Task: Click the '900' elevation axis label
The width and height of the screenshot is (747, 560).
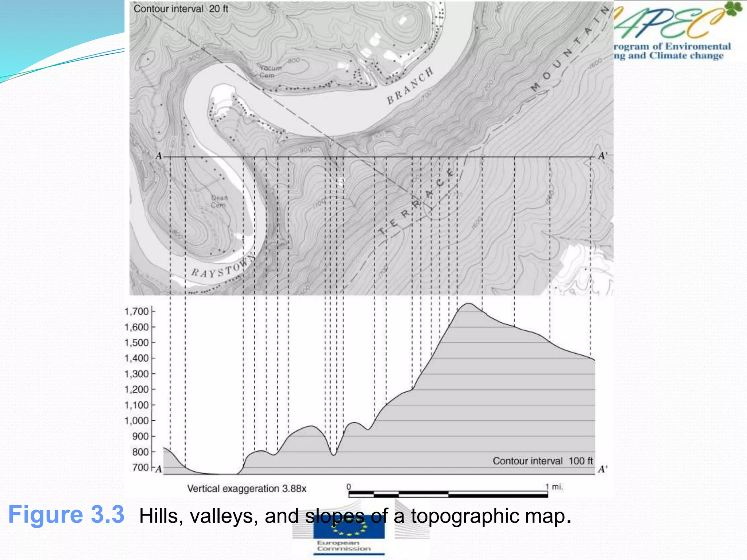Action: [x=140, y=436]
